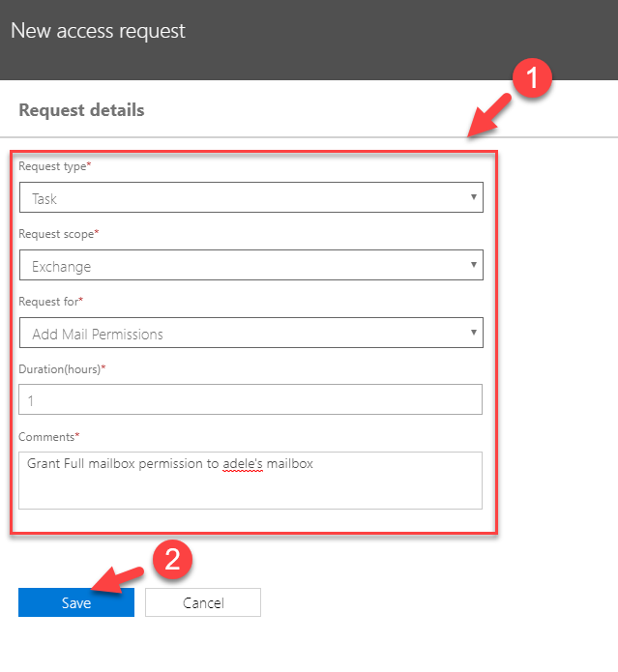Image resolution: width=618 pixels, height=672 pixels.
Task: Click the red circle annotation numbered 1
Action: point(532,78)
